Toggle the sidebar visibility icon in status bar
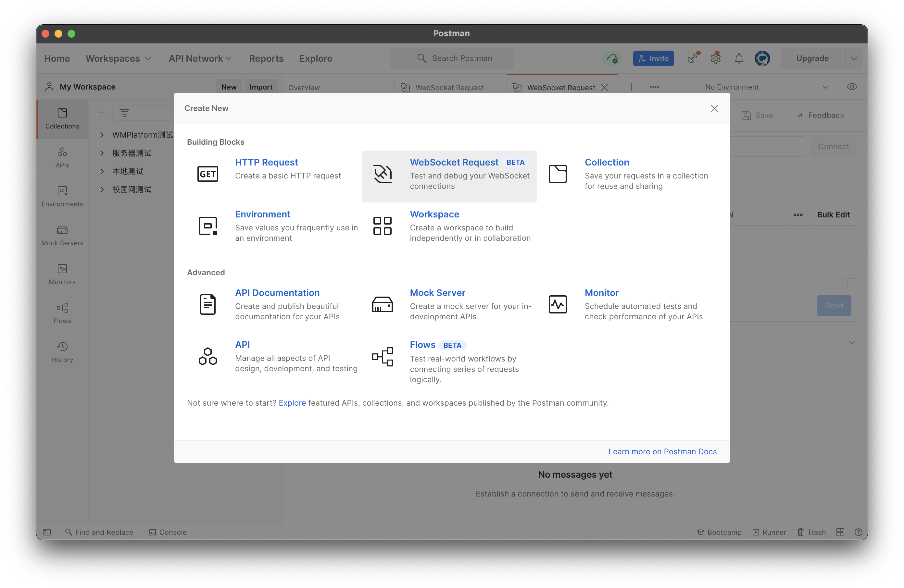The width and height of the screenshot is (904, 588). [47, 532]
